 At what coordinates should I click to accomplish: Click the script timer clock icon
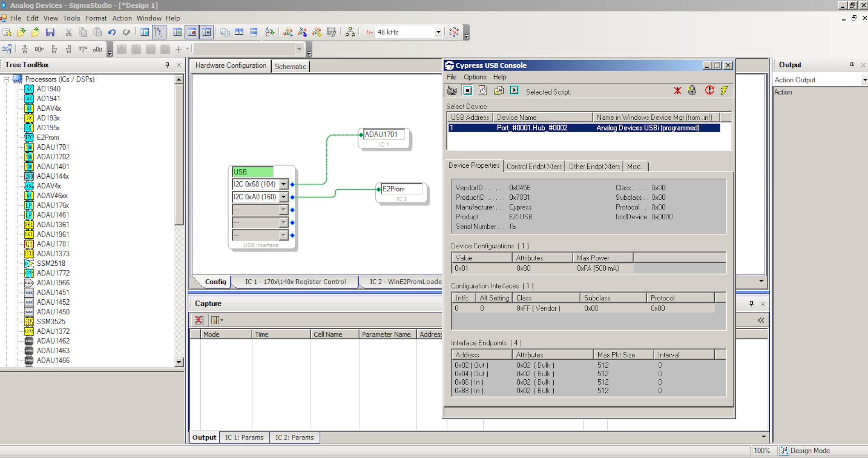click(483, 90)
